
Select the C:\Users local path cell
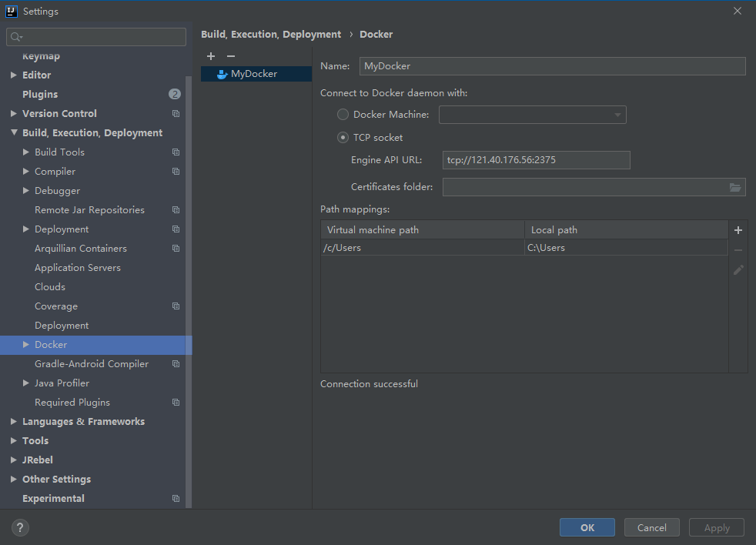pos(627,247)
